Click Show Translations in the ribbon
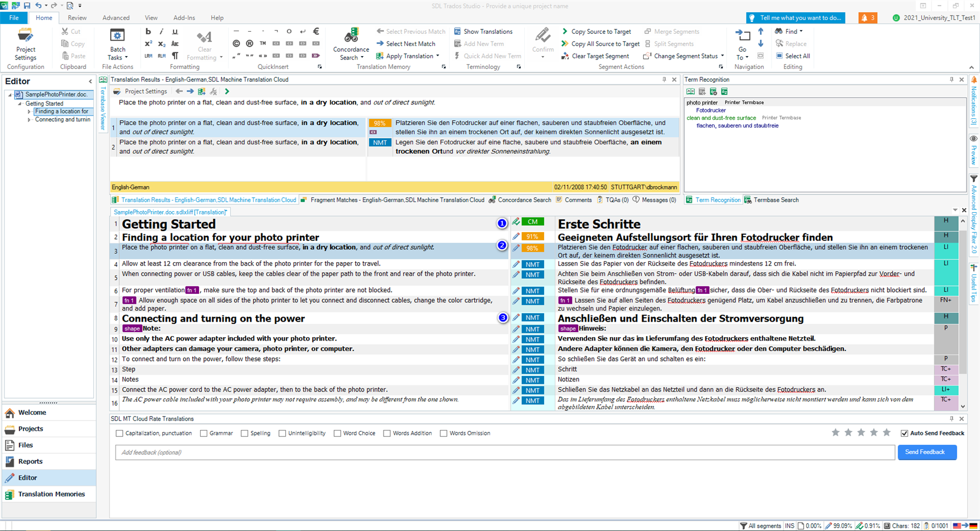980x531 pixels. tap(482, 32)
